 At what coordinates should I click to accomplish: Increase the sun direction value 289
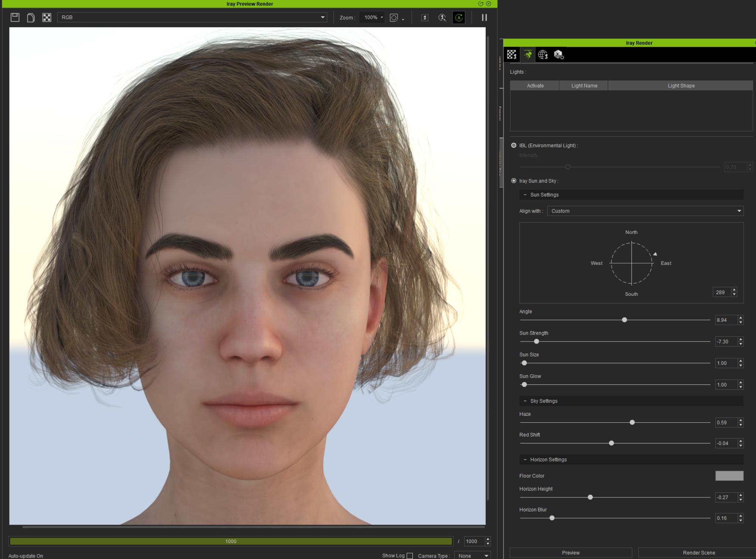(734, 290)
